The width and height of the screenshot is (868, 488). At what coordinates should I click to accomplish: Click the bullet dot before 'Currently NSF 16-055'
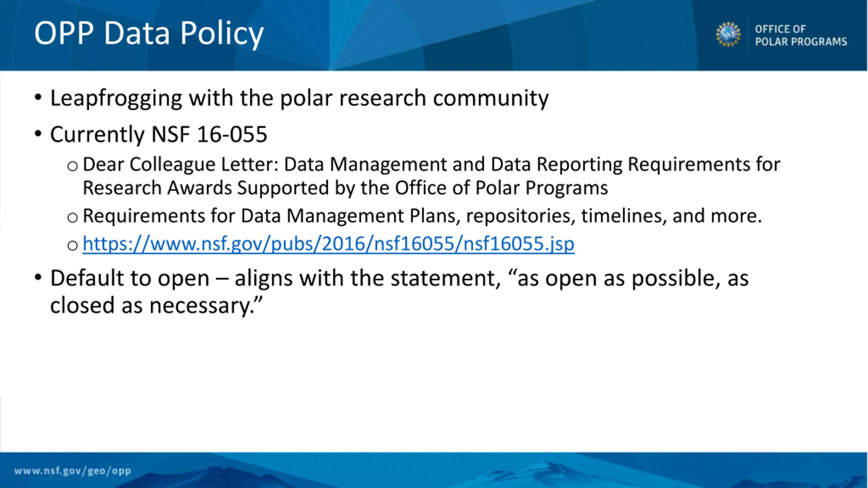pos(38,134)
